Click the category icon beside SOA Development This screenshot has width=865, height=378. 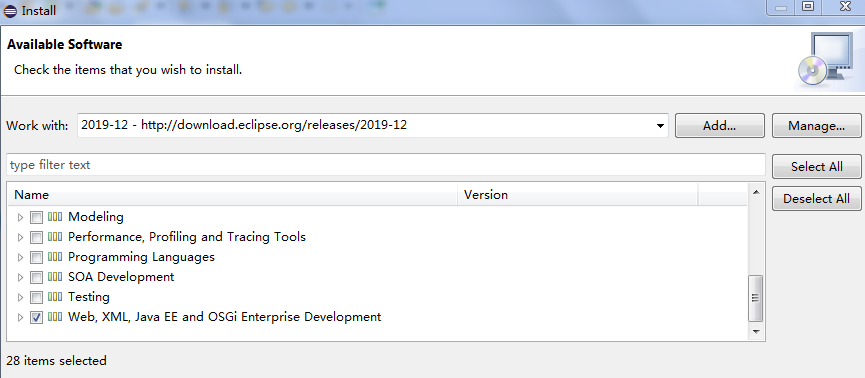pyautogui.click(x=55, y=277)
